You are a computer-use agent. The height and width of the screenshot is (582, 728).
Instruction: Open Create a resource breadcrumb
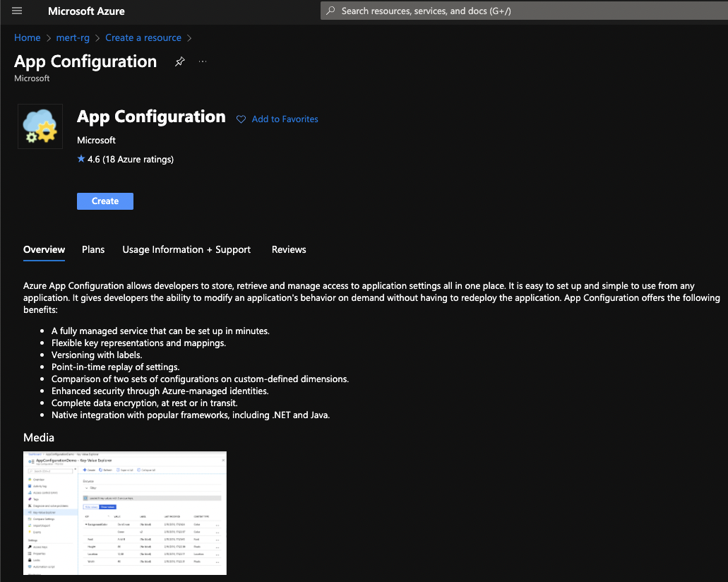coord(143,37)
